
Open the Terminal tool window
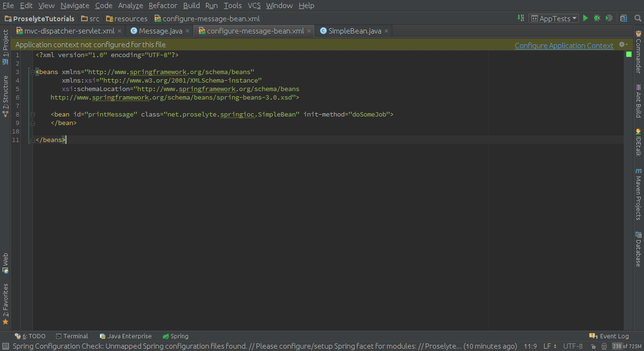click(x=72, y=336)
